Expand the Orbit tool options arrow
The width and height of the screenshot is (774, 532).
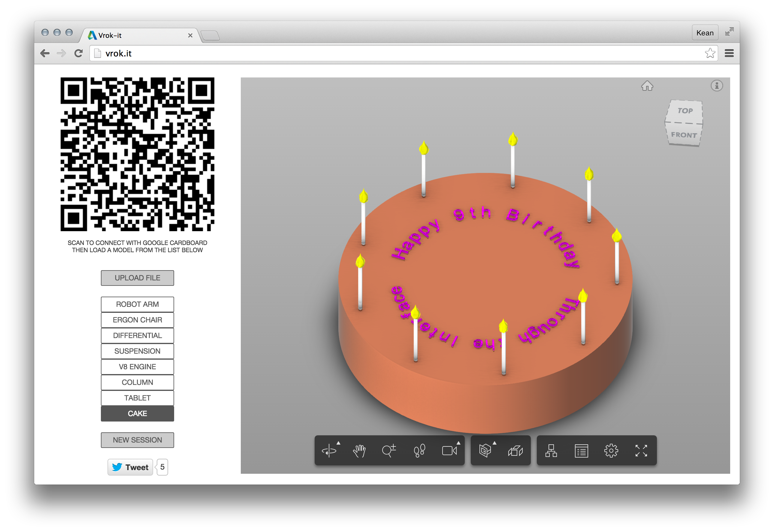(x=338, y=443)
